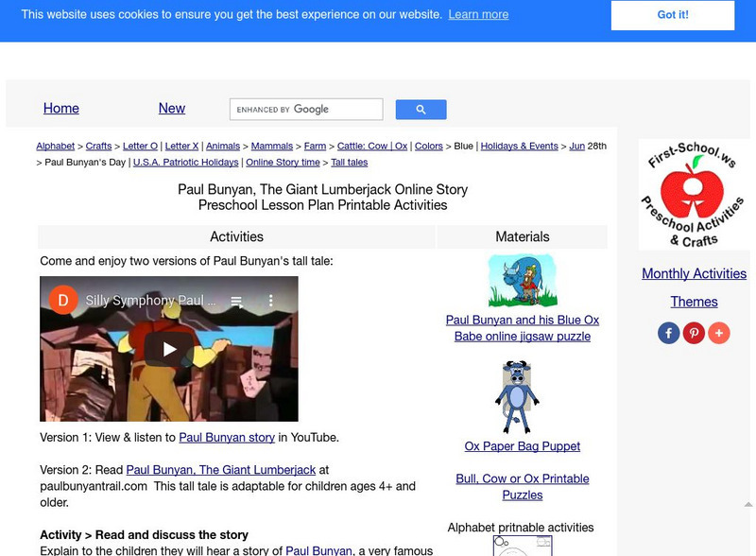Image resolution: width=756 pixels, height=556 pixels.
Task: Open more sharing options plus icon
Action: (719, 333)
